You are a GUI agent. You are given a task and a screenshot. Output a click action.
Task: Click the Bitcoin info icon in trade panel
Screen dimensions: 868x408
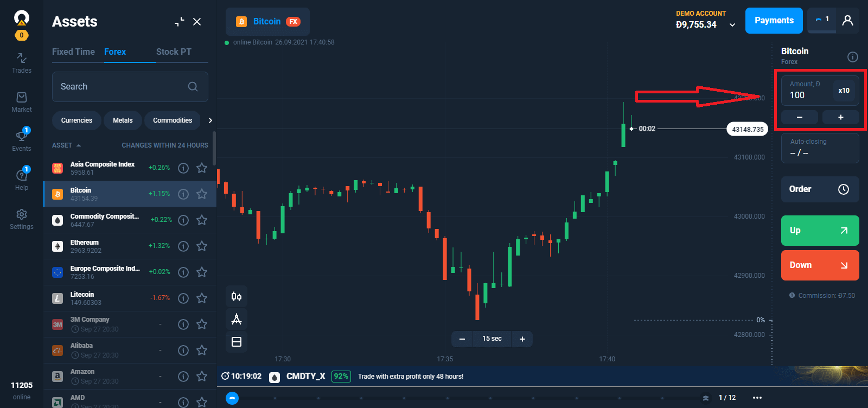[x=852, y=56]
